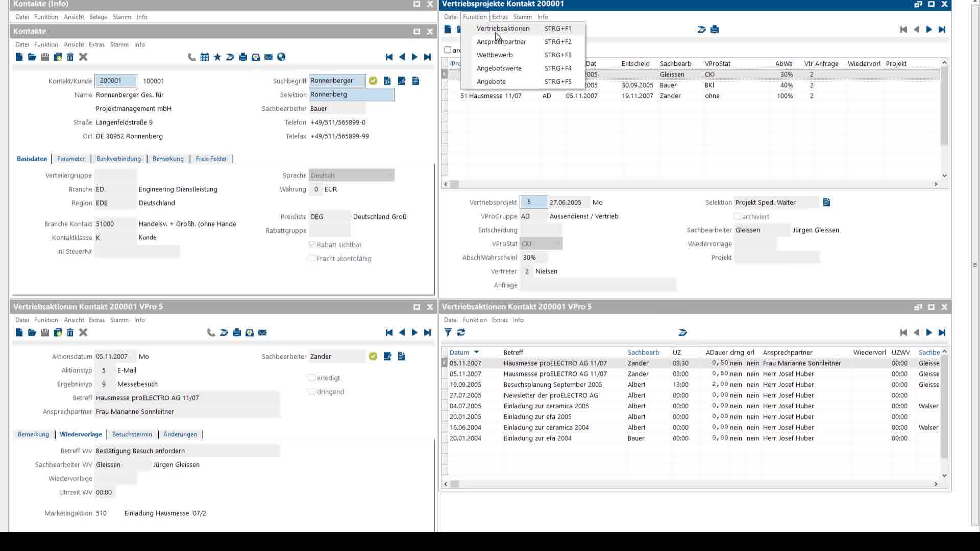This screenshot has width=980, height=551.
Task: Toggle the Rabatt sichtbar checkbox
Action: click(312, 244)
